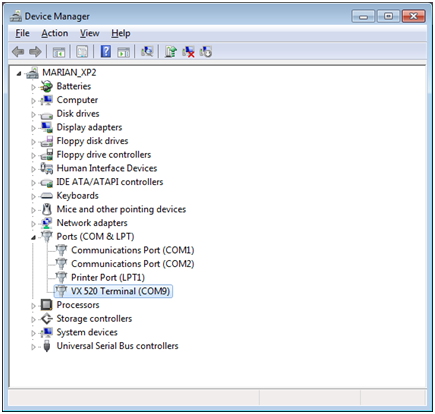This screenshot has height=414, width=435.
Task: Click the Show/Hide console tree icon
Action: [59, 52]
